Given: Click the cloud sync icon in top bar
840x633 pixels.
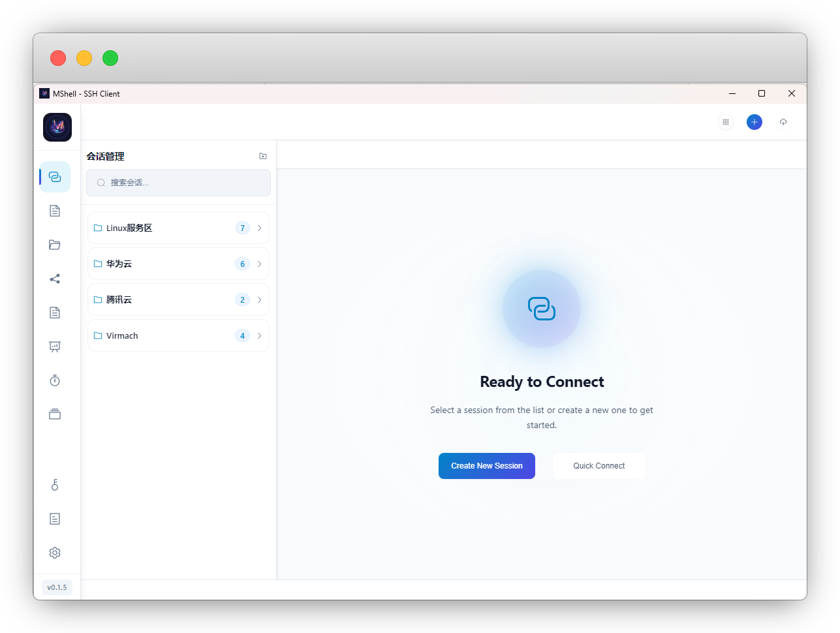Looking at the screenshot, I should click(x=783, y=122).
